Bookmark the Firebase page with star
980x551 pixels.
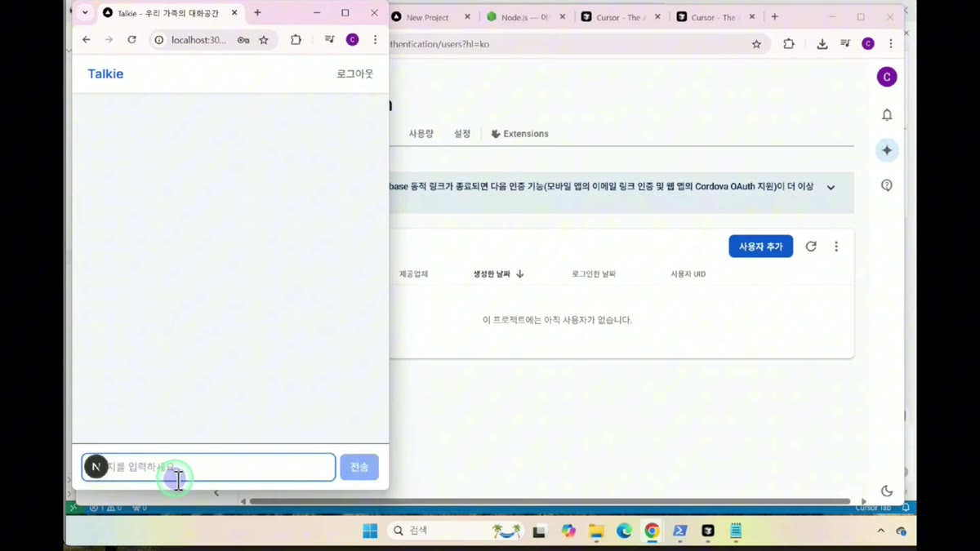pos(756,44)
